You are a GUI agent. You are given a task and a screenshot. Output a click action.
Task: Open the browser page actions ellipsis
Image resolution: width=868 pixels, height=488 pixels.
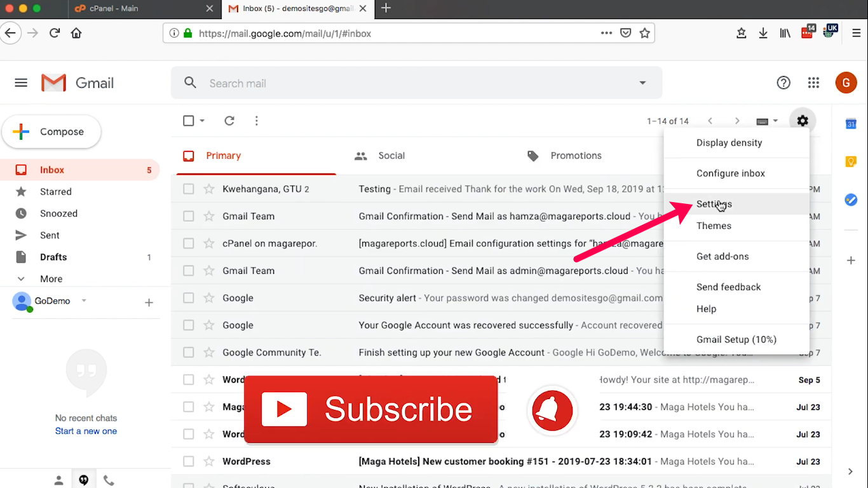606,33
